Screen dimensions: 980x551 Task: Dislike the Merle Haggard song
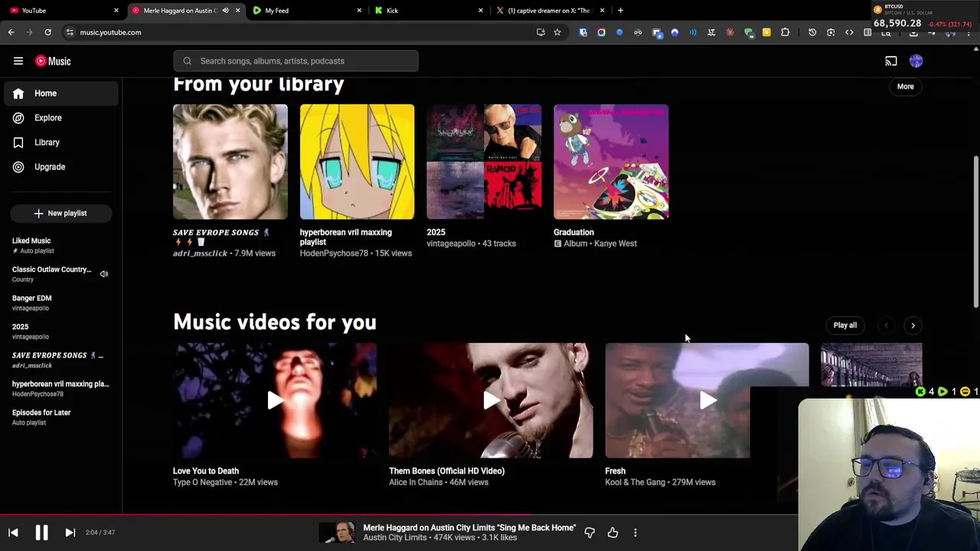tap(590, 533)
